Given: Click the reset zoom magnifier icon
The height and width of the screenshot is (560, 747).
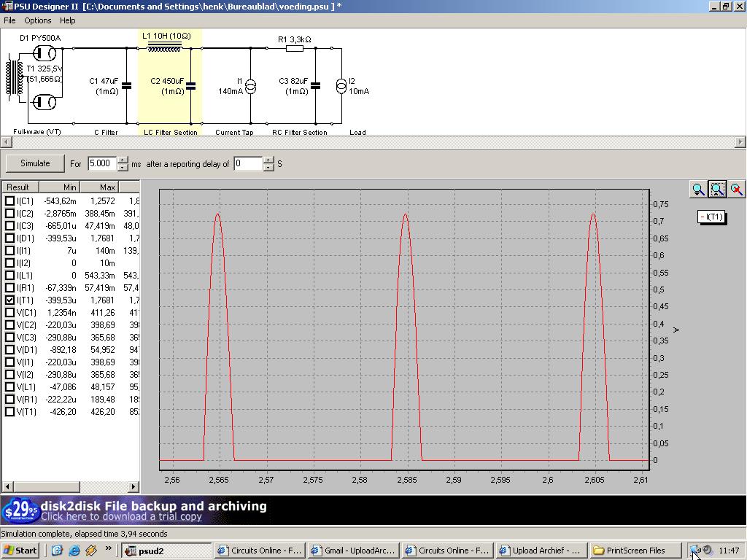Looking at the screenshot, I should point(736,190).
